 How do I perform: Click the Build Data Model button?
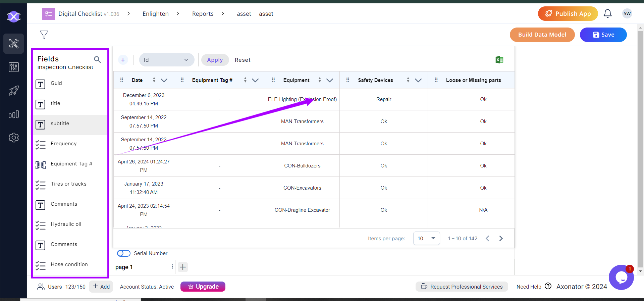[542, 35]
